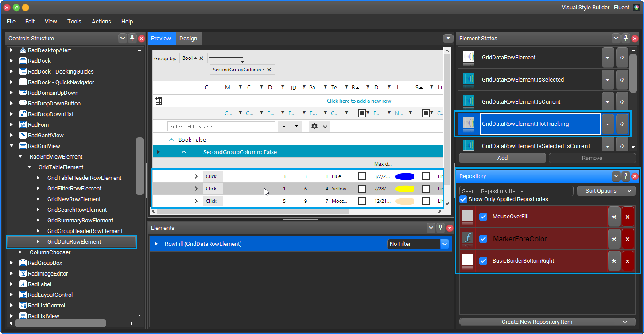Image resolution: width=644 pixels, height=334 pixels.
Task: Toggle first filter row checkbox in grid
Action: click(x=362, y=113)
